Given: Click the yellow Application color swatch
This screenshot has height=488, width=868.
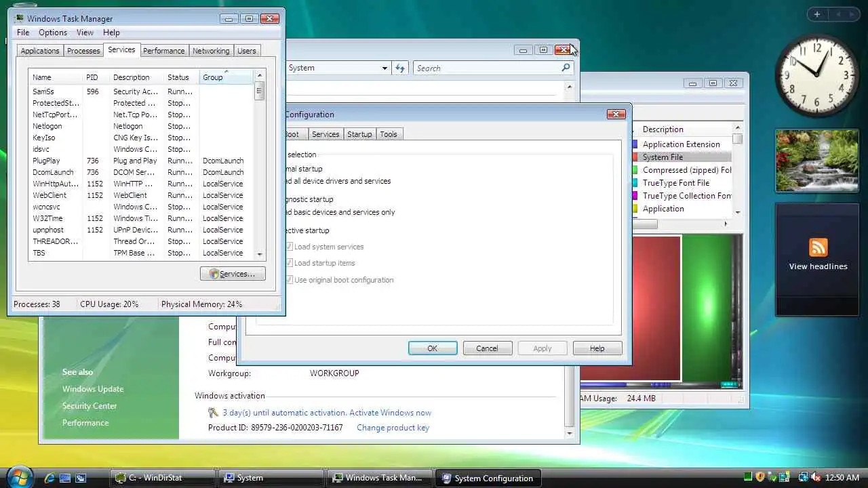Looking at the screenshot, I should pos(635,209).
